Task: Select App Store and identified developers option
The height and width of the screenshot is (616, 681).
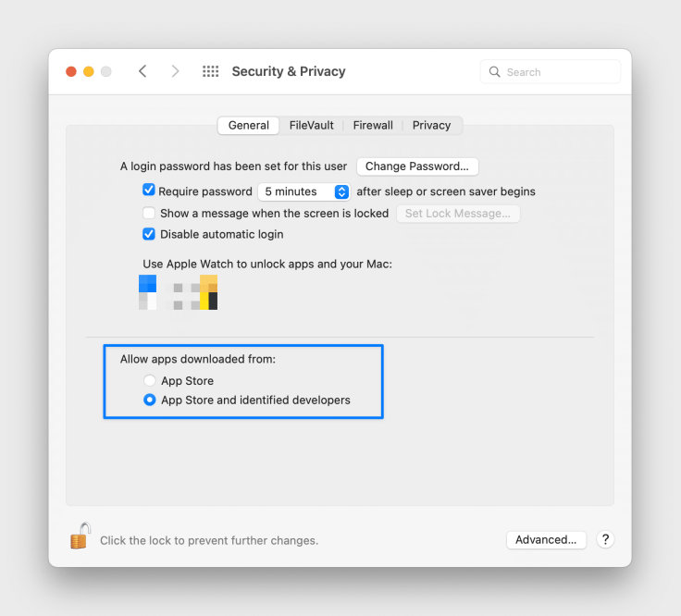Action: click(149, 400)
